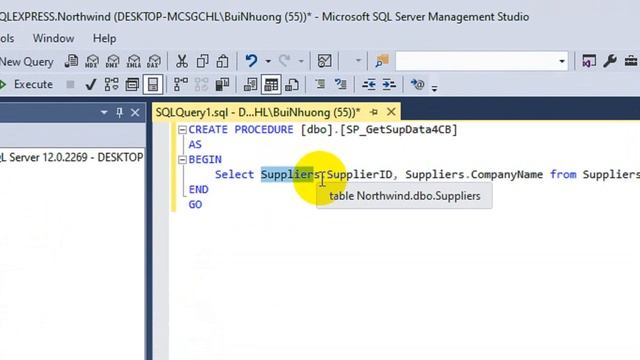Open Database Engine Query icon

click(x=71, y=62)
